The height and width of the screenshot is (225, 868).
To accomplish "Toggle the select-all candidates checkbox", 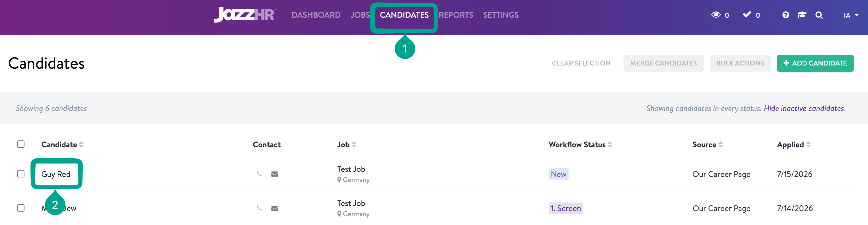I will pyautogui.click(x=21, y=144).
